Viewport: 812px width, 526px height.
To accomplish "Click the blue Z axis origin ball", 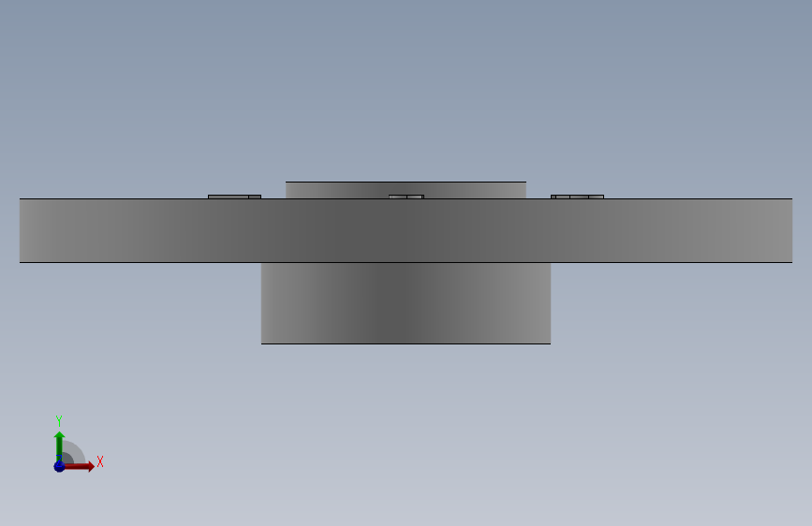I will pos(59,466).
